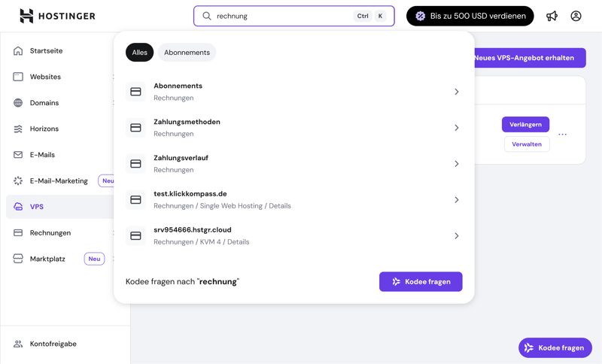Click into the search field containing rechnung
Screen dimensions: 602x364
(282, 16)
